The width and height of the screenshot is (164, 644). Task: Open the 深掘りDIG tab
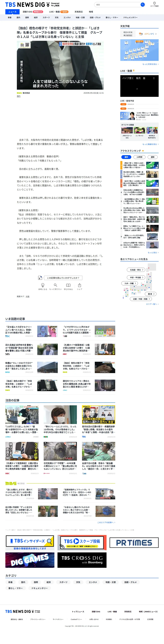tap(33, 12)
